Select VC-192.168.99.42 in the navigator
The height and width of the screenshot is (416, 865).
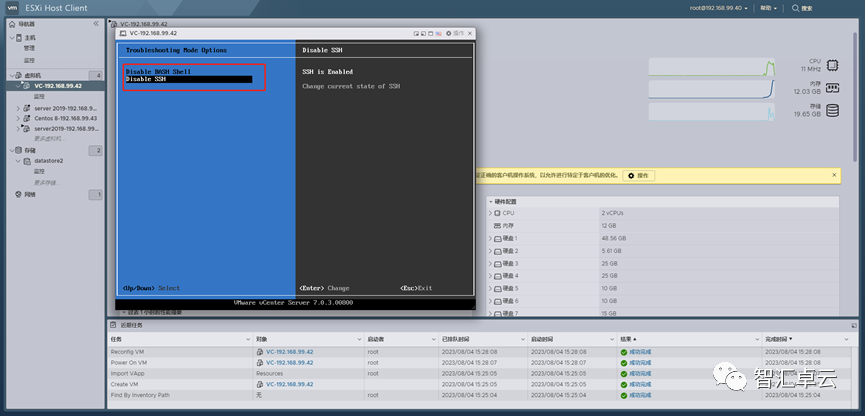[x=58, y=86]
